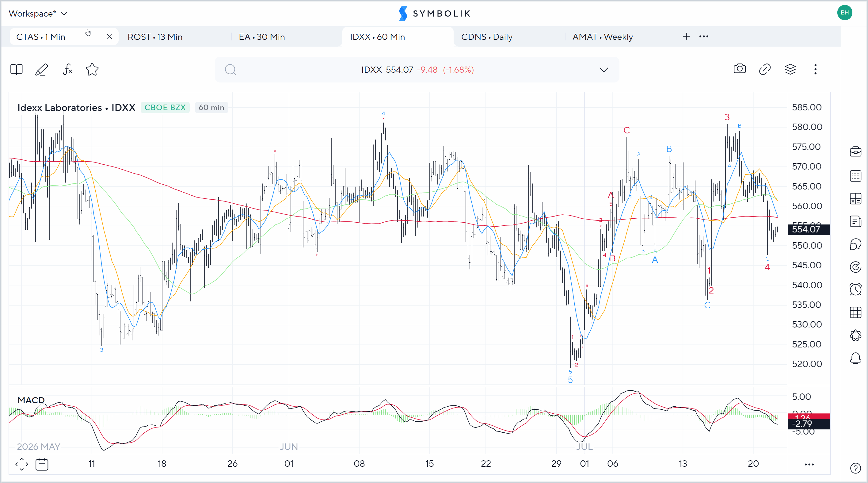Add IDXX to favorites with star icon
The width and height of the screenshot is (868, 483).
pos(92,70)
